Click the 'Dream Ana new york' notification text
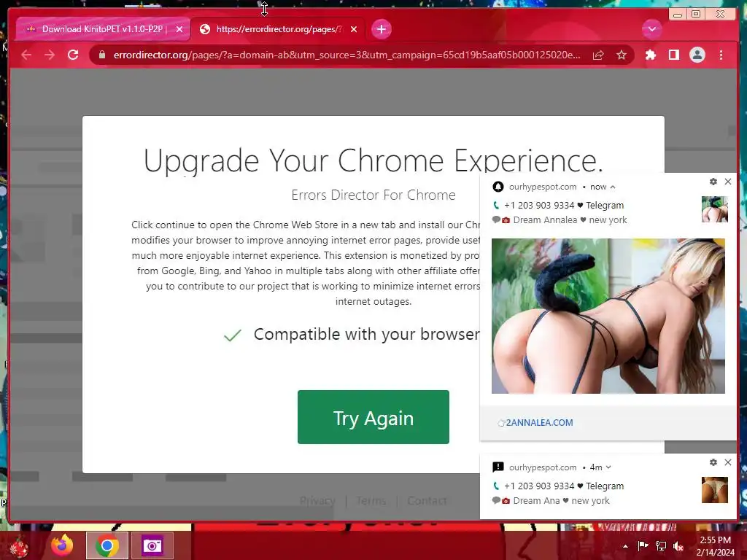The image size is (747, 560). [561, 501]
